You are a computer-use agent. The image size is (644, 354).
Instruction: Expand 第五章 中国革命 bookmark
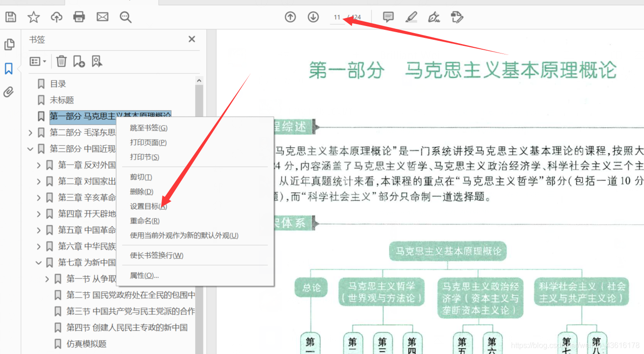pyautogui.click(x=39, y=230)
